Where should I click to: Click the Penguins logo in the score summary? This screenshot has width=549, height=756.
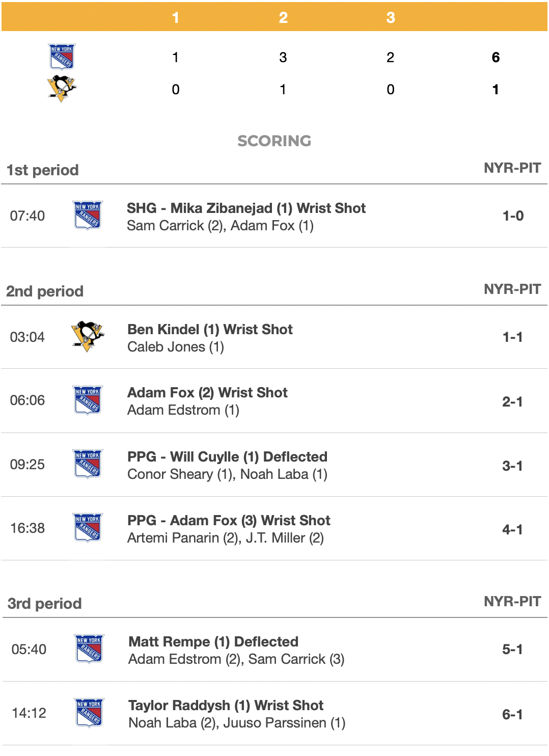click(62, 89)
